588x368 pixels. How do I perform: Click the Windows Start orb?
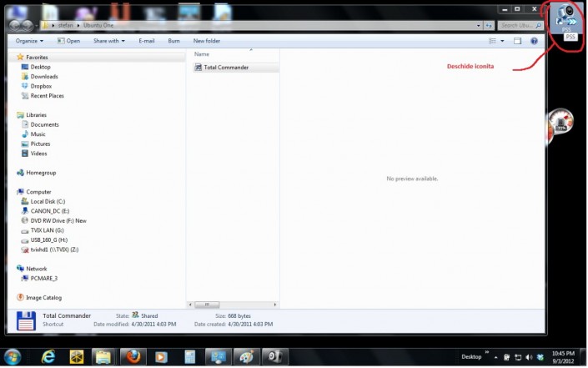point(14,356)
